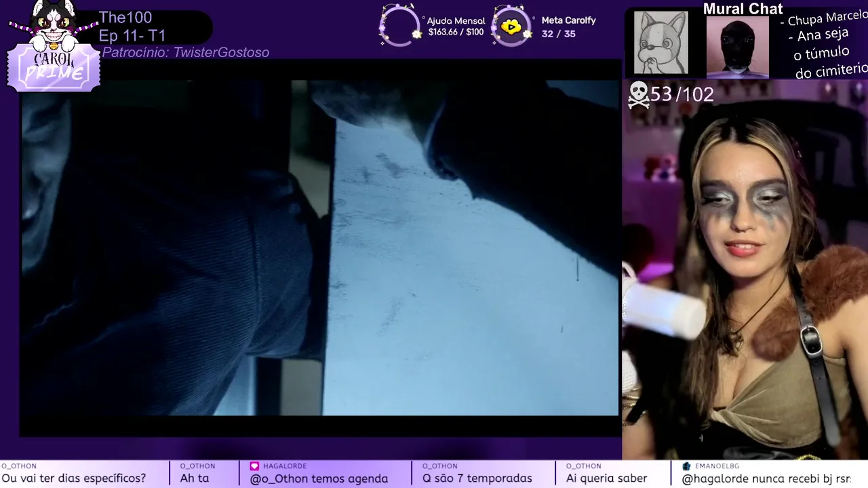Click the Carol Prime cat logo
Image resolution: width=868 pixels, height=488 pixels.
[x=53, y=46]
